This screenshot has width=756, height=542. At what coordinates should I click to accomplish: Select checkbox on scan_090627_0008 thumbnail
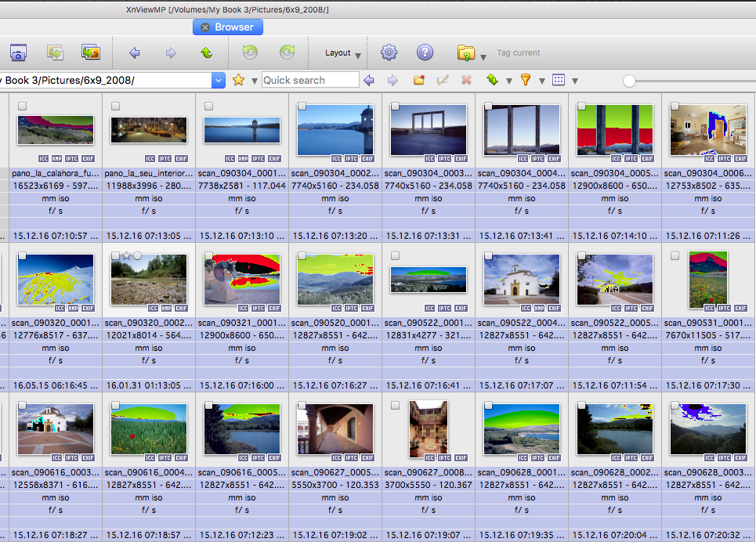tap(395, 405)
